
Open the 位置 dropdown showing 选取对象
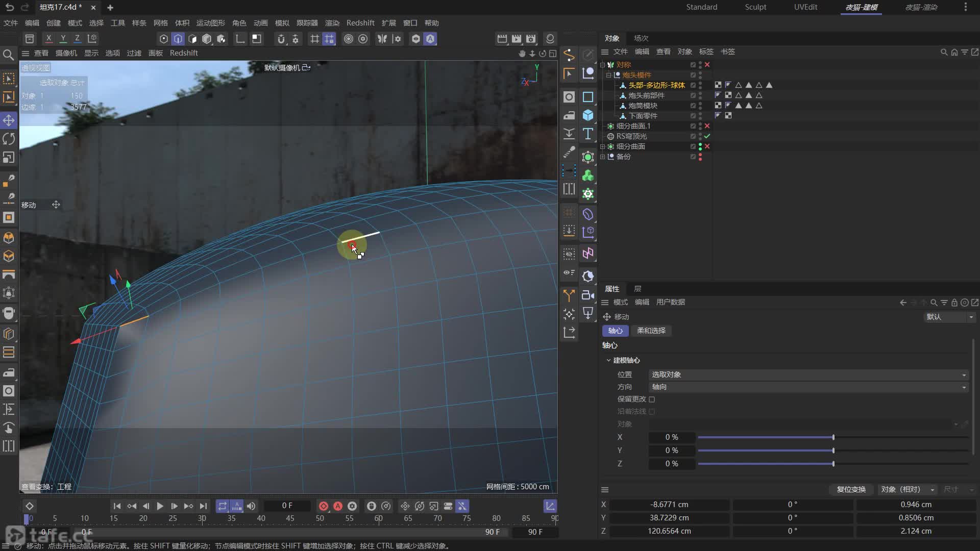coord(808,374)
